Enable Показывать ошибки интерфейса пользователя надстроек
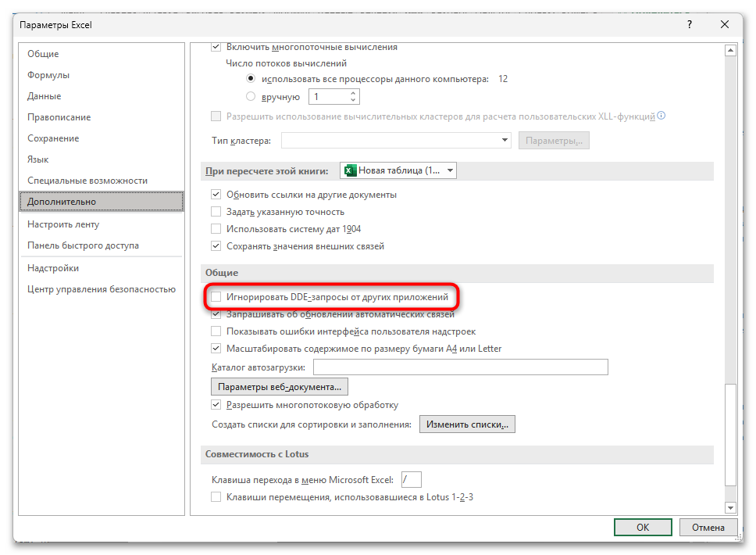The width and height of the screenshot is (756, 555). [216, 331]
